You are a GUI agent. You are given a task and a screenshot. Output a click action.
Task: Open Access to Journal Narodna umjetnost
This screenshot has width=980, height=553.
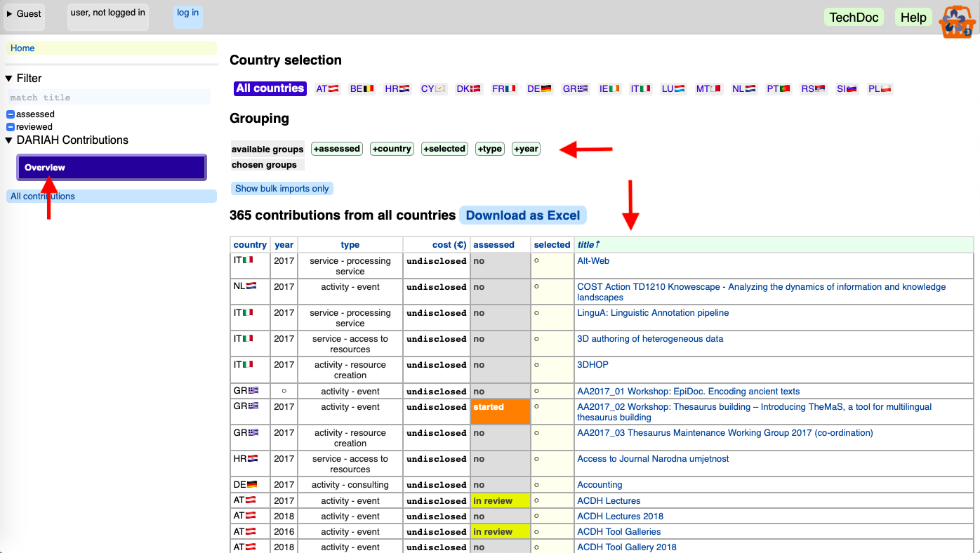(x=653, y=459)
